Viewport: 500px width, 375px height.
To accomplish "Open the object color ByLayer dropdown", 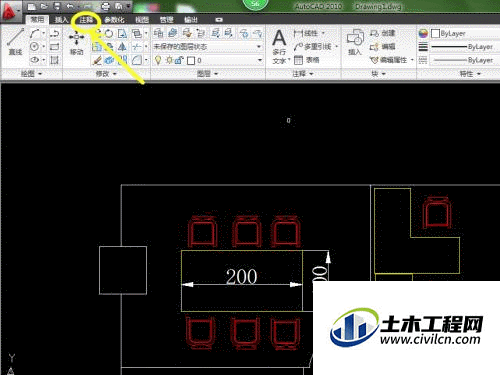I will (x=465, y=33).
